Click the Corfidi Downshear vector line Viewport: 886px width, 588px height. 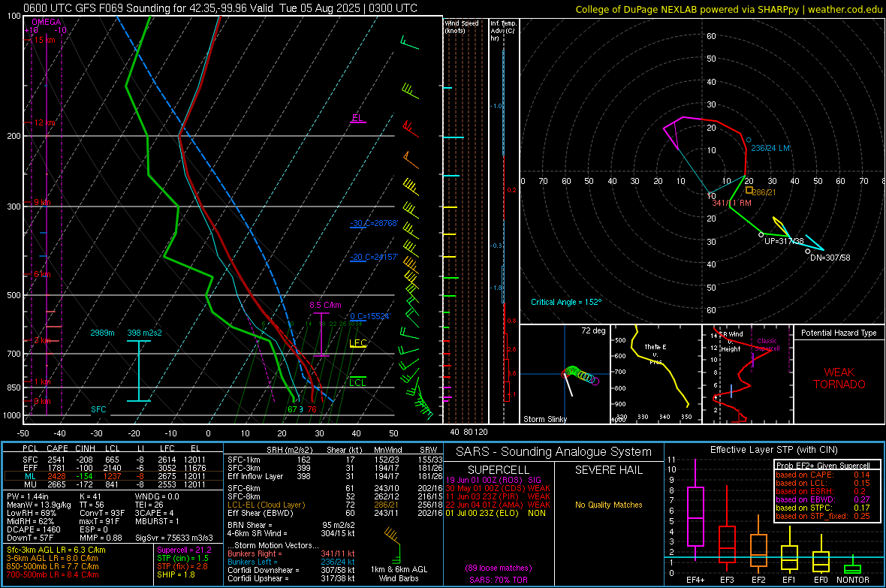[291, 571]
